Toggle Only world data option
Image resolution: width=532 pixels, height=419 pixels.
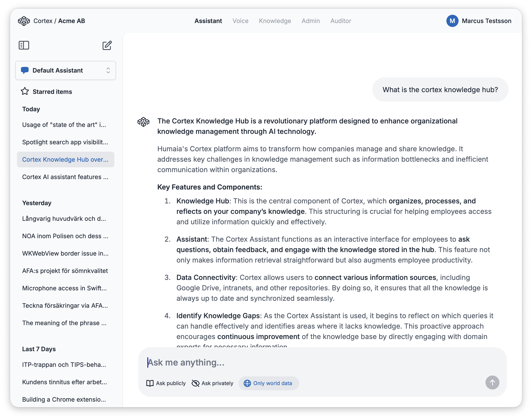[x=269, y=383]
